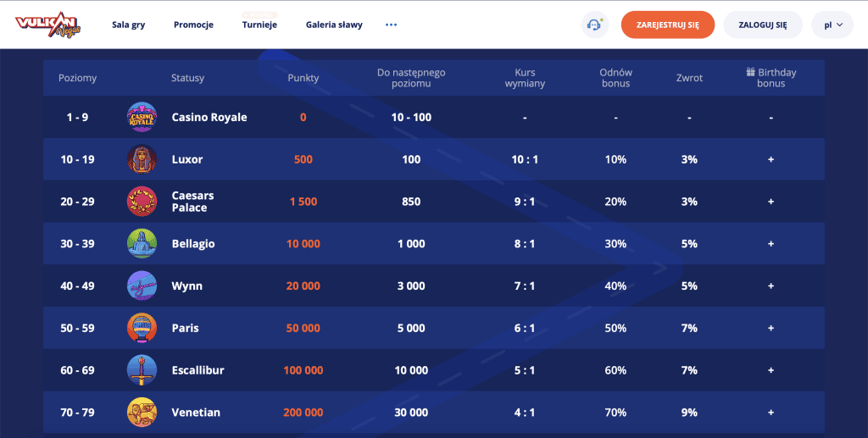Click the Venetian lion badge icon

[x=142, y=412]
